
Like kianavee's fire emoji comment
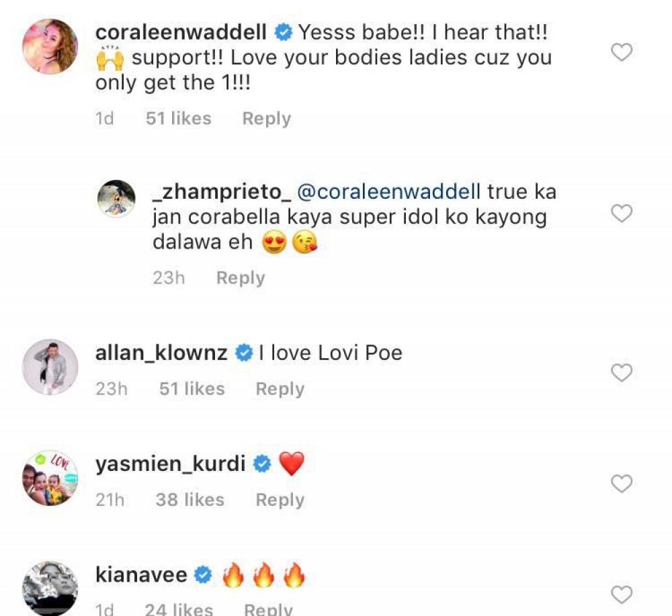click(622, 595)
